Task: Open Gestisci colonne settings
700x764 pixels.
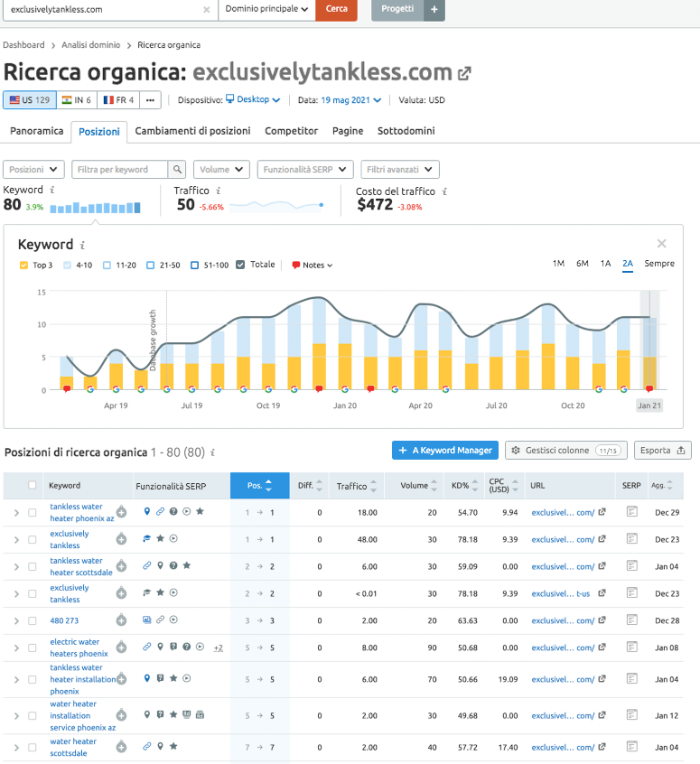Action: 567,451
